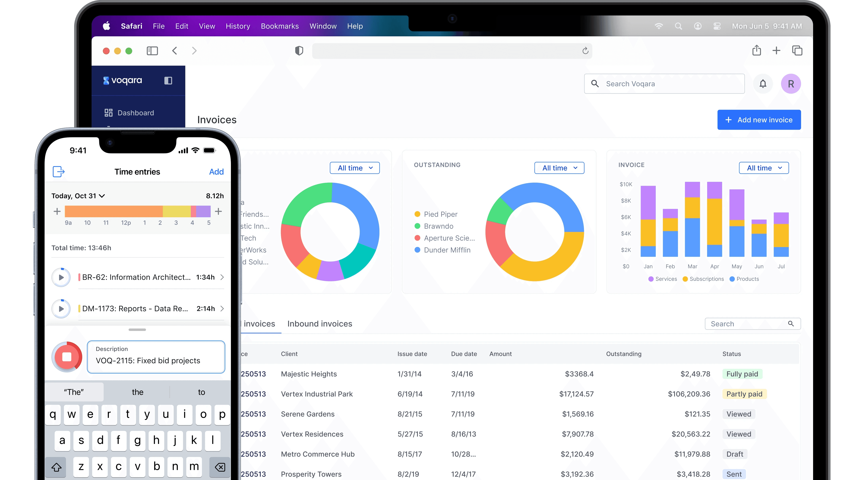Toggle the shift key on phone keyboard
The width and height of the screenshot is (868, 480).
[56, 467]
